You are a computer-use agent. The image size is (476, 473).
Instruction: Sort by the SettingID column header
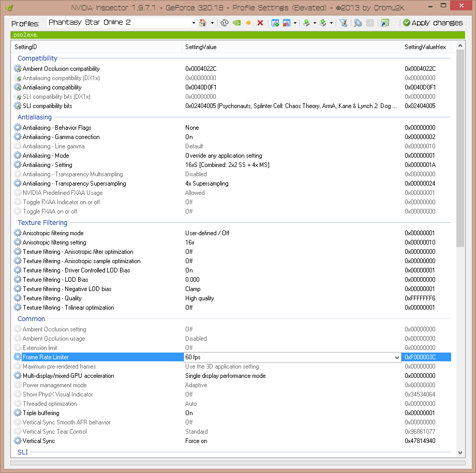pos(97,47)
